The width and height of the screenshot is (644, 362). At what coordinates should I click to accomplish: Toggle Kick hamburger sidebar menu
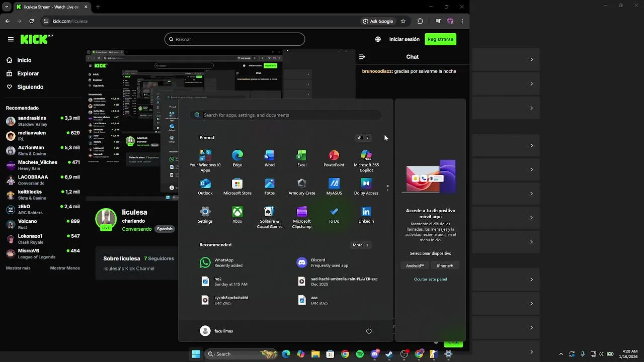[11, 39]
